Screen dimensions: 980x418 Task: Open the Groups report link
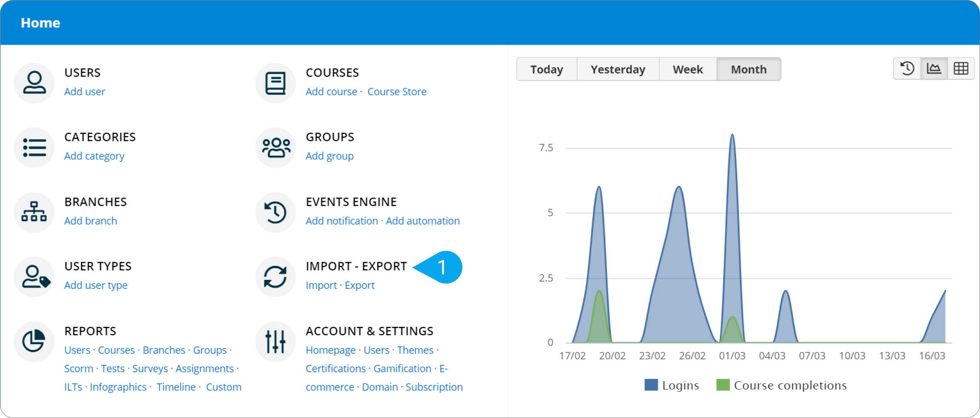coord(210,350)
